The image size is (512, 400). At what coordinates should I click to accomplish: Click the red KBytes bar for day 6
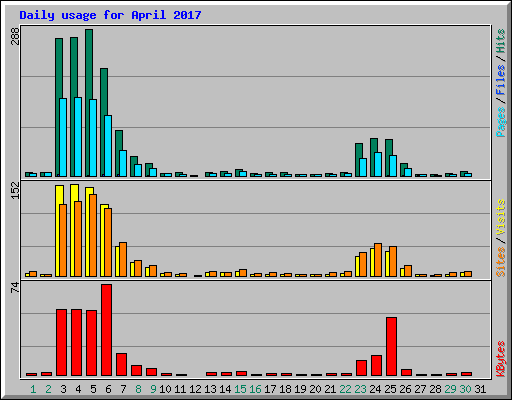(x=107, y=330)
